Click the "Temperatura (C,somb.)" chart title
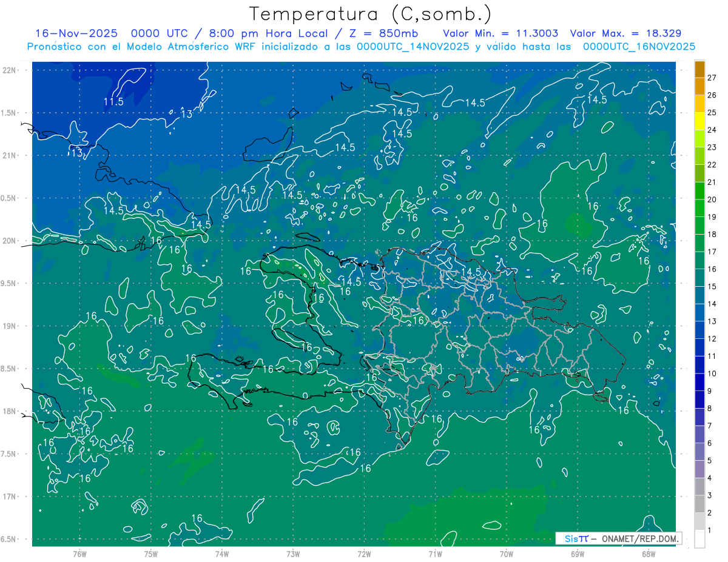 tap(371, 14)
